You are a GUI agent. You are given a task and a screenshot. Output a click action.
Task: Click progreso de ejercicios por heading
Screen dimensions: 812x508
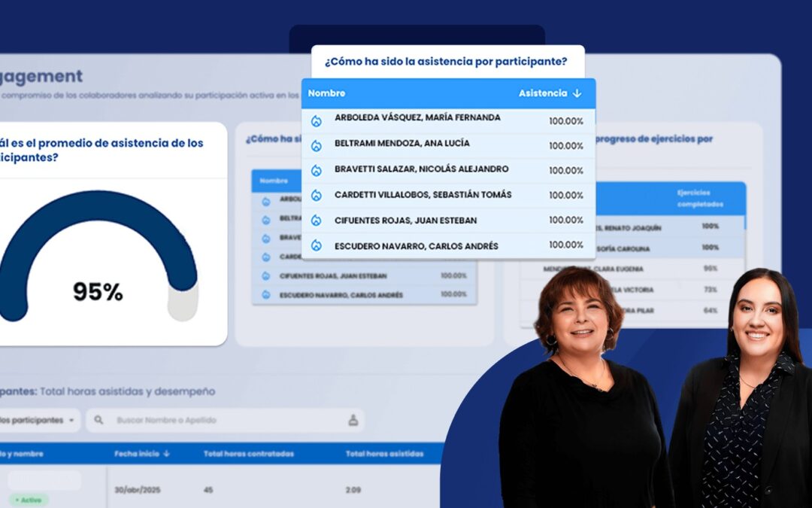coord(653,139)
